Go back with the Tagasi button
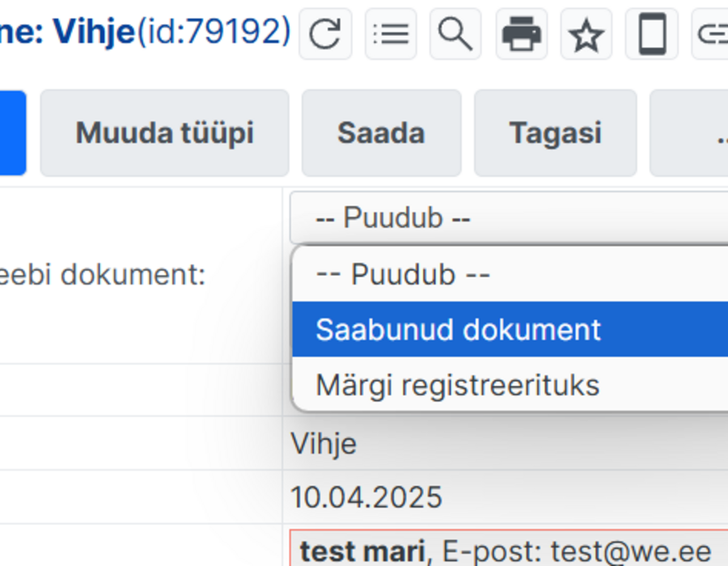The width and height of the screenshot is (728, 566). click(x=555, y=133)
